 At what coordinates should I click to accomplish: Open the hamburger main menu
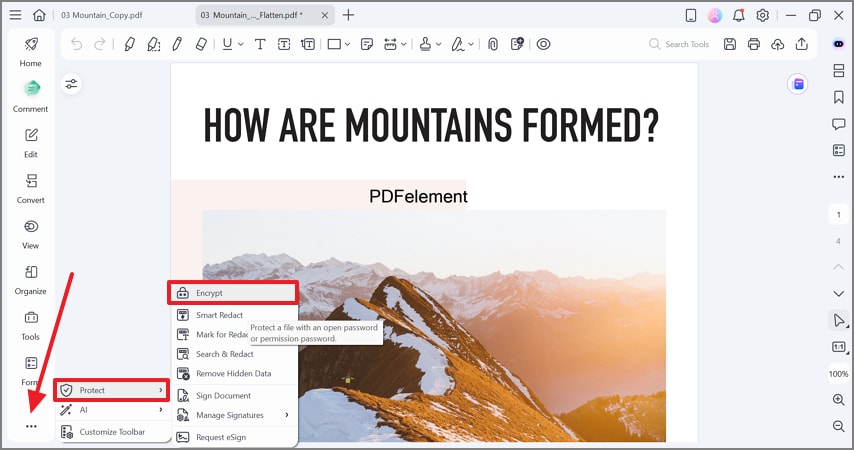[x=15, y=15]
